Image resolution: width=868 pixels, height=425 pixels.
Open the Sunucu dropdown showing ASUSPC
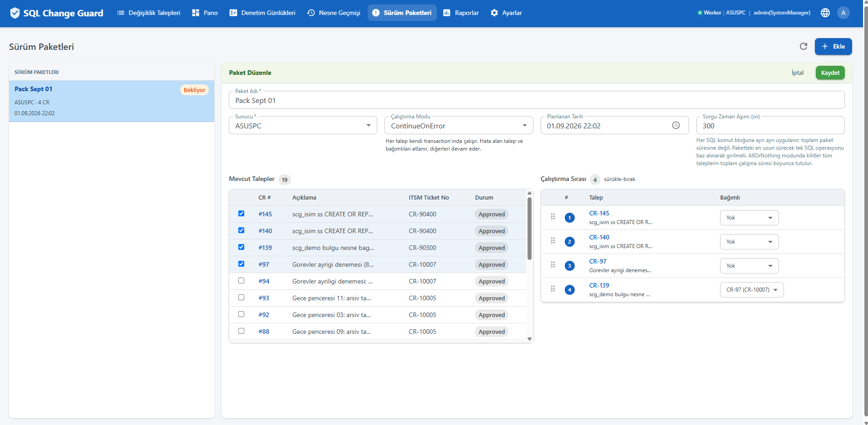(303, 126)
